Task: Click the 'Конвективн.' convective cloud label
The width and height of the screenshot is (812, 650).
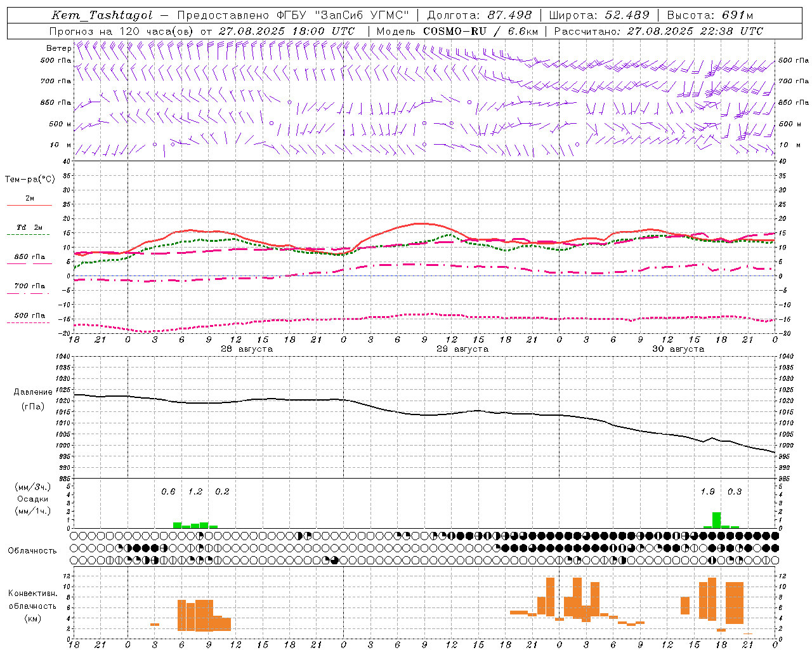Action: (x=32, y=594)
